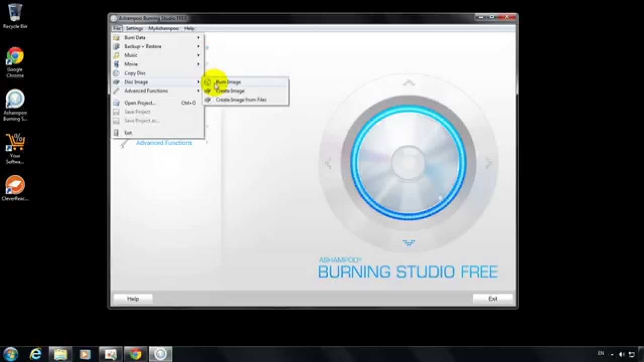Choose Copy Disc from the File menu
This screenshot has height=362, width=644.
point(157,73)
